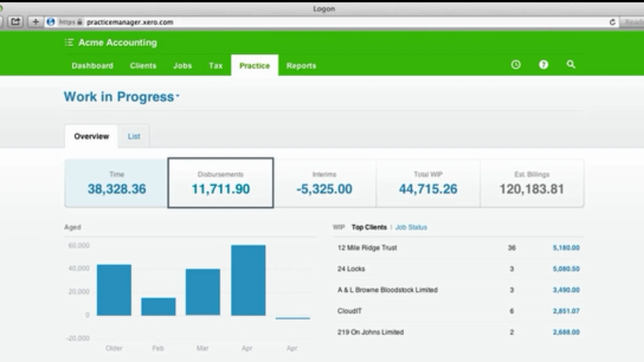Screen dimensions: 644x362
Task: Click the Feb bar in Aged chart
Action: [x=158, y=306]
